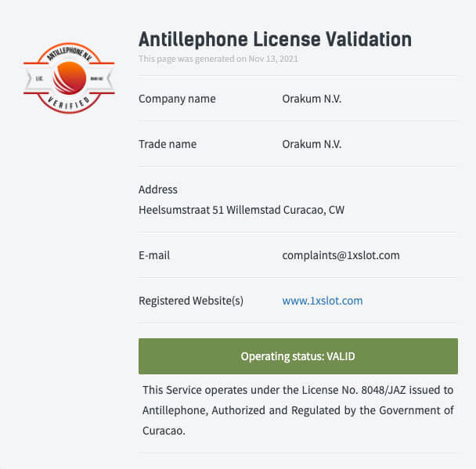Select the Heelsumstraat 51 Willemstad Curacao address
The image size is (476, 469).
(241, 210)
